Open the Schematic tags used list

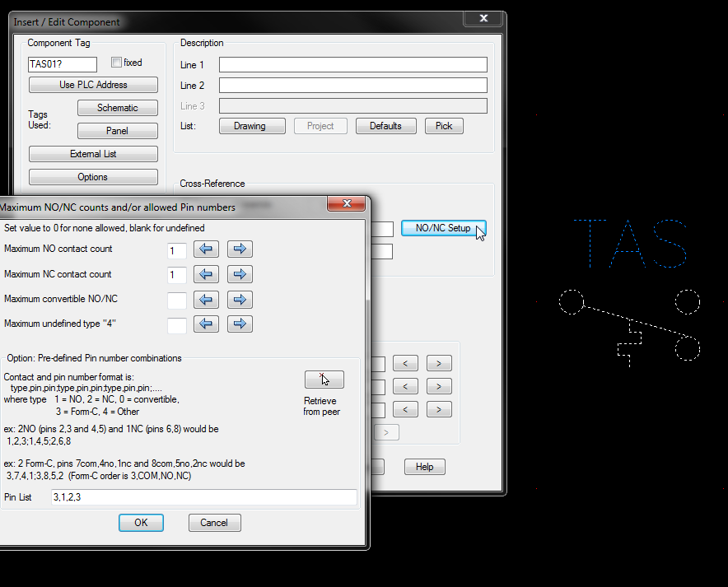(x=117, y=107)
